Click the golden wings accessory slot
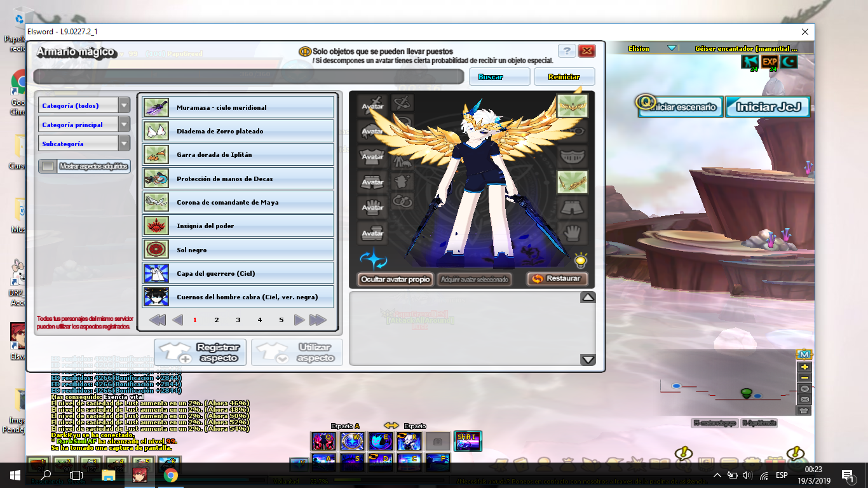 pos(573,106)
